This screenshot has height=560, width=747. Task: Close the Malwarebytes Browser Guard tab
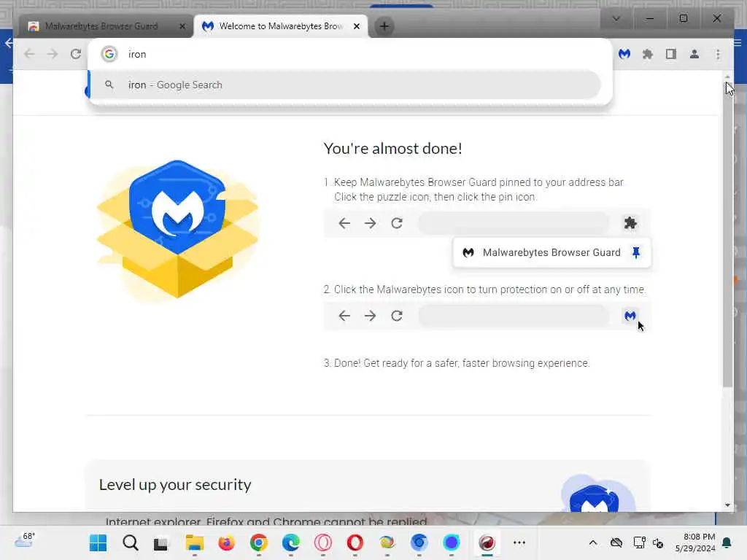pyautogui.click(x=182, y=26)
